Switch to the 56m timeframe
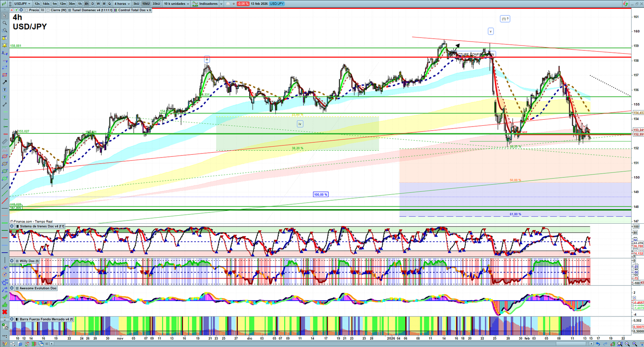Image resolution: width=644 pixels, height=347 pixels. [72, 4]
